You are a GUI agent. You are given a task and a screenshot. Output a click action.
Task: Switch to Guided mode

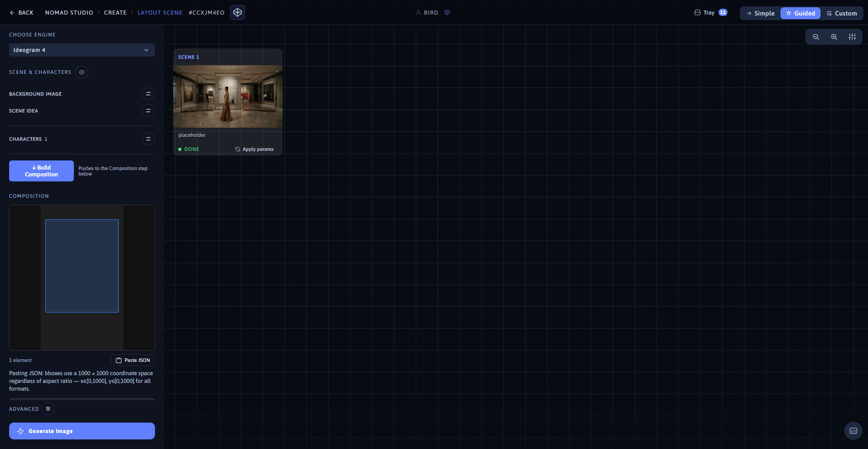coord(801,13)
